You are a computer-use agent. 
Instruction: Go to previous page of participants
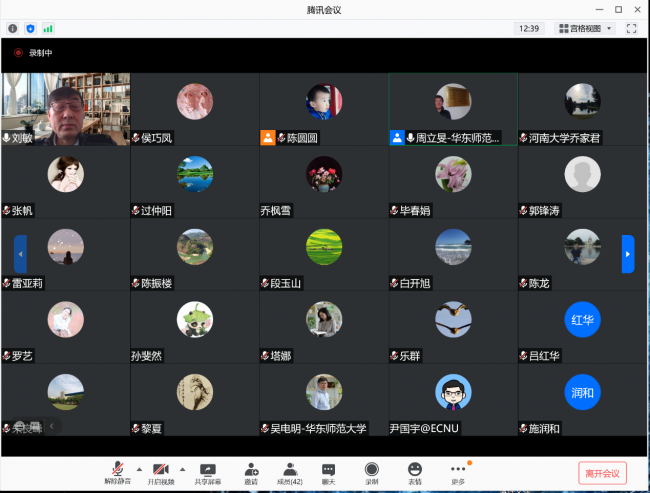(x=20, y=254)
